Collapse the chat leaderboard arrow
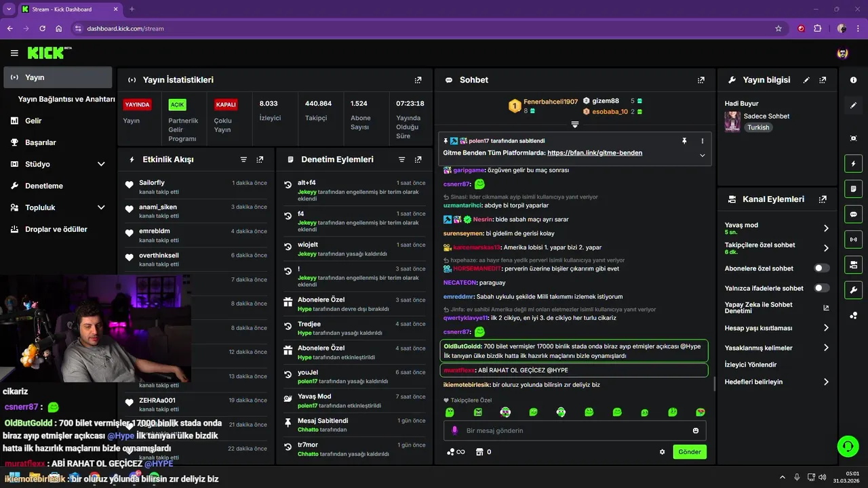This screenshot has height=488, width=868. pos(575,125)
